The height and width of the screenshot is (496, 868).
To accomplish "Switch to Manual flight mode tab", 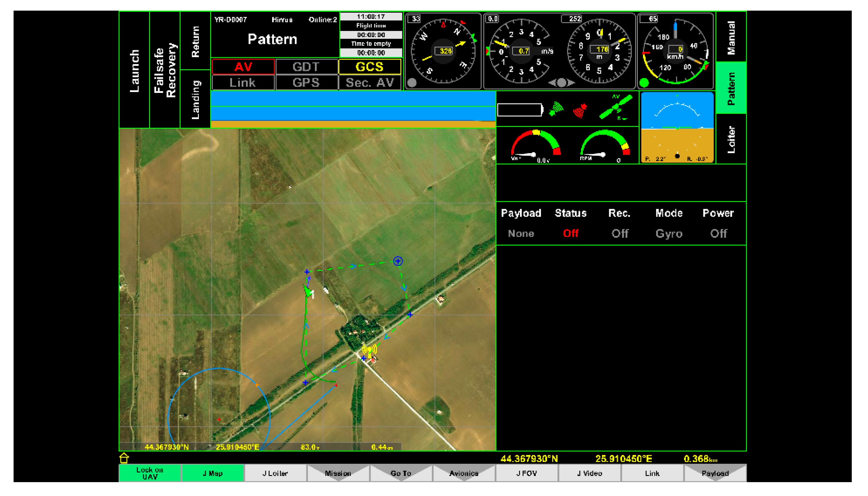I will point(731,37).
